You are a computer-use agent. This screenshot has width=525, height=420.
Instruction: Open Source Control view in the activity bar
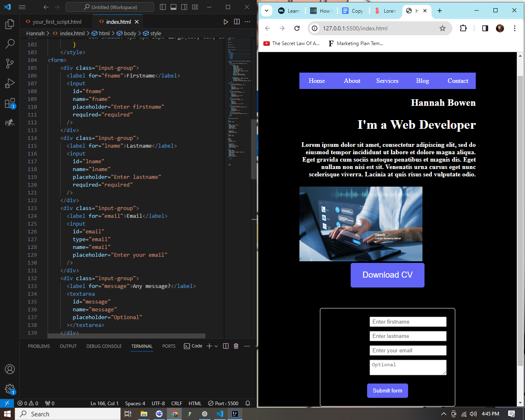pyautogui.click(x=10, y=63)
